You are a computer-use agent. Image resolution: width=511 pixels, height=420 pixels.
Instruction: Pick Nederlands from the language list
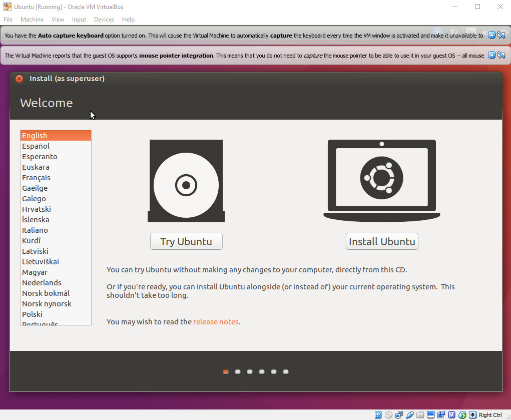click(x=56, y=283)
